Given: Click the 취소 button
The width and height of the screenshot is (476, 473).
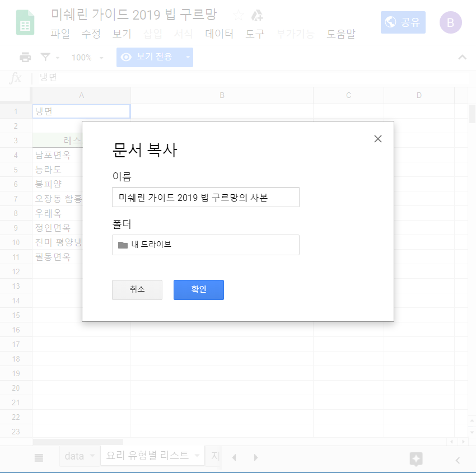Looking at the screenshot, I should (137, 289).
